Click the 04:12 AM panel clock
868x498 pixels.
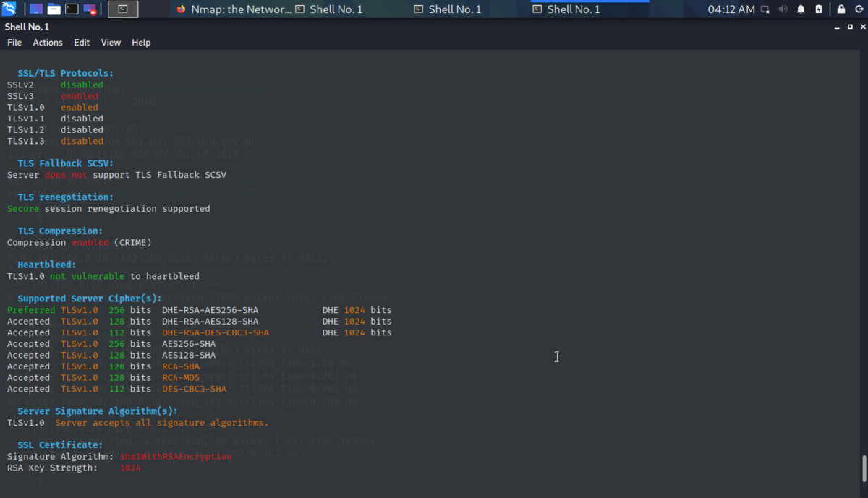pyautogui.click(x=731, y=9)
